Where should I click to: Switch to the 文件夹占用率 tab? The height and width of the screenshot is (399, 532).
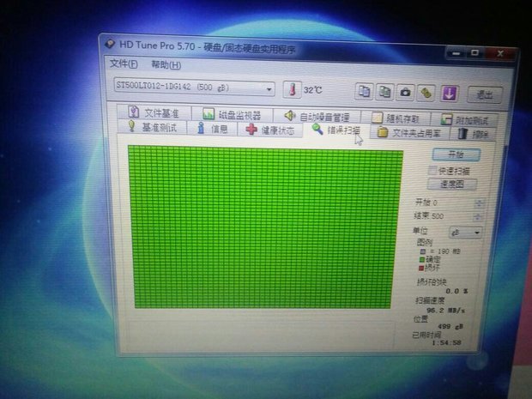(410, 133)
